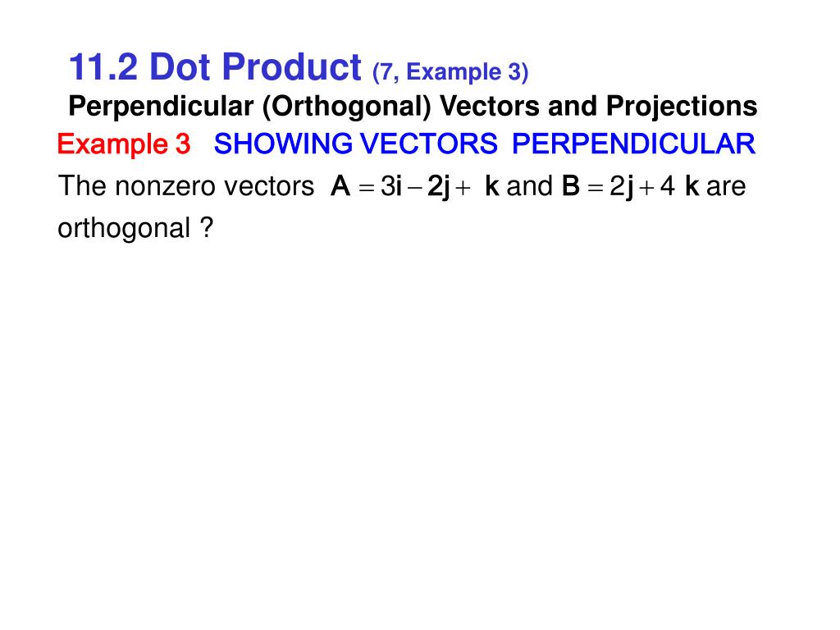Click the word 'and' between vectors
Viewport: 840px width, 630px height.
tap(529, 186)
